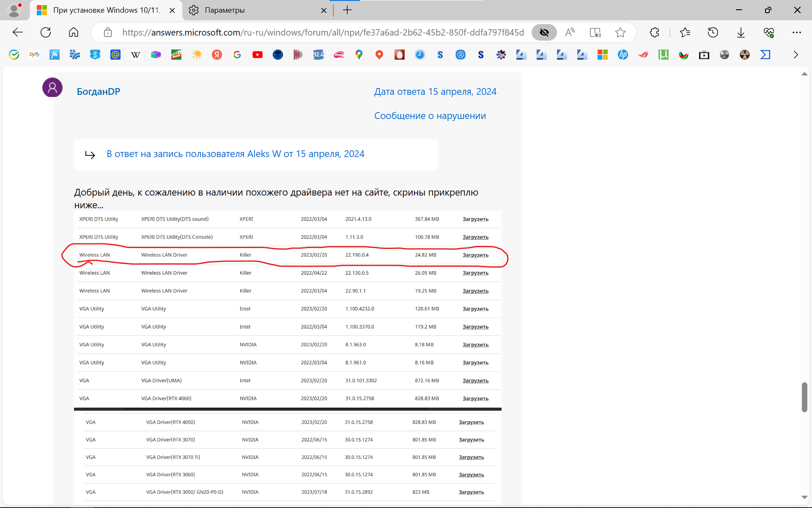Open the uTorrent bookmark
The image size is (812, 508).
click(664, 55)
